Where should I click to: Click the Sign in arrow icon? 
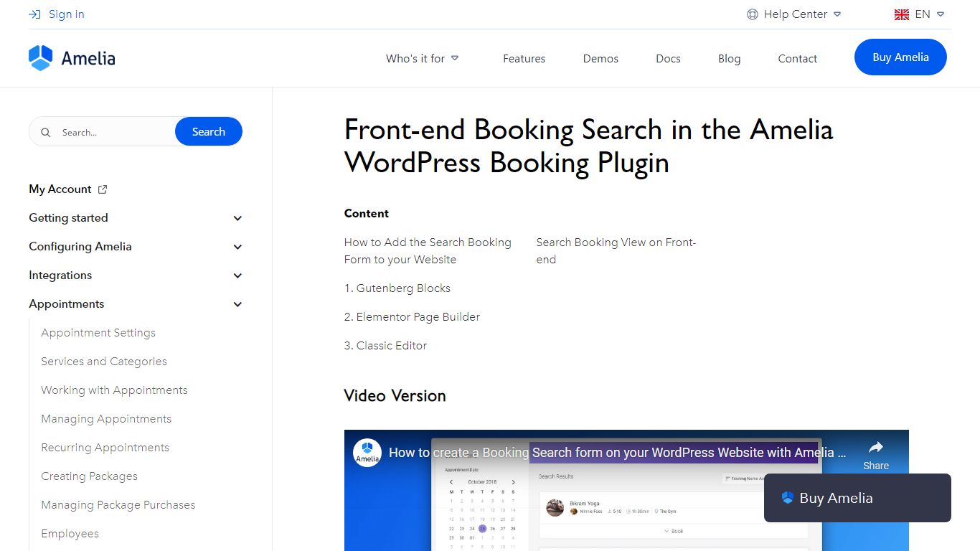pyautogui.click(x=34, y=14)
